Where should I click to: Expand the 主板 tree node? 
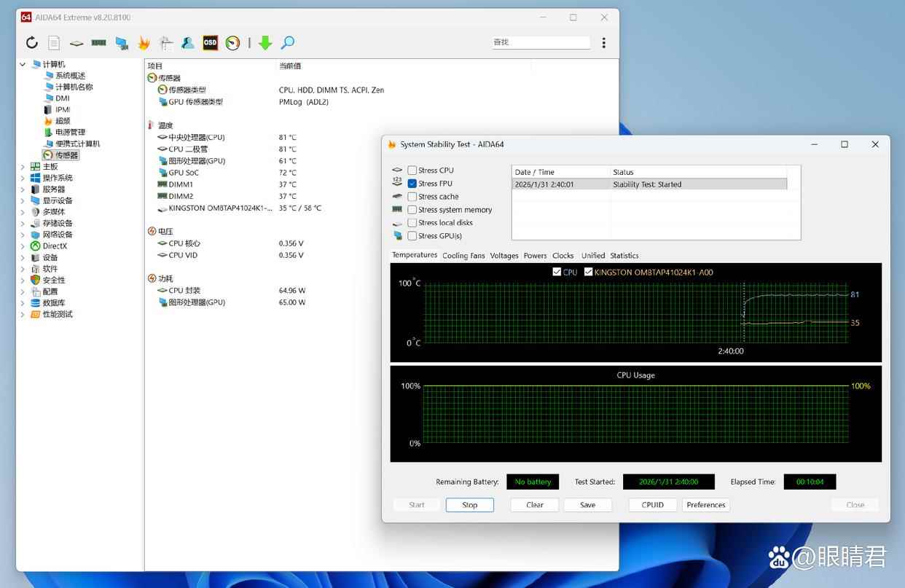[23, 167]
